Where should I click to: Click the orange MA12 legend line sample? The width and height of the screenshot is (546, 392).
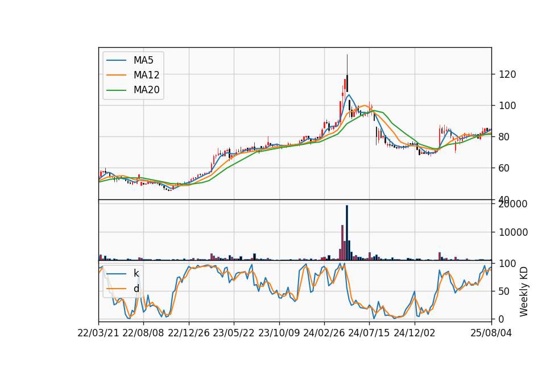tap(116, 75)
